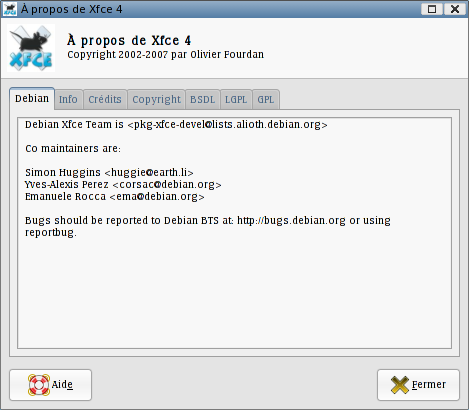Close window with title bar X

(455, 9)
